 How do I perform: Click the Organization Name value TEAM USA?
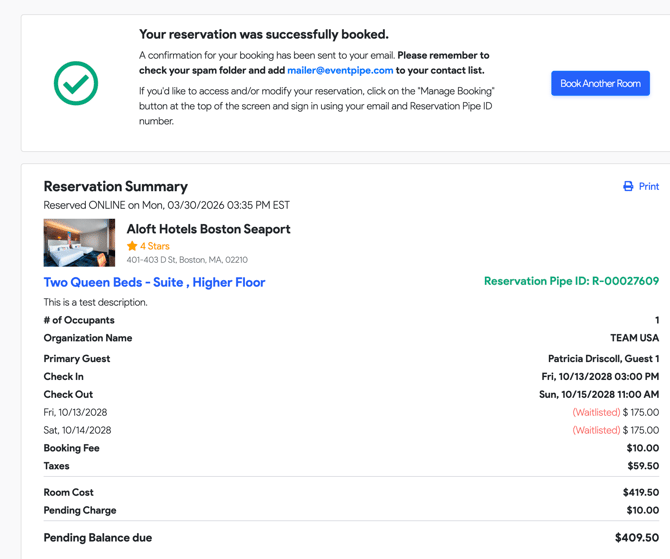(x=634, y=338)
